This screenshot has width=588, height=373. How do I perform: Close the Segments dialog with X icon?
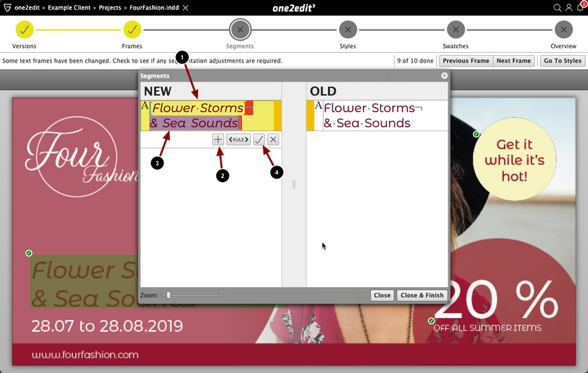coord(444,76)
